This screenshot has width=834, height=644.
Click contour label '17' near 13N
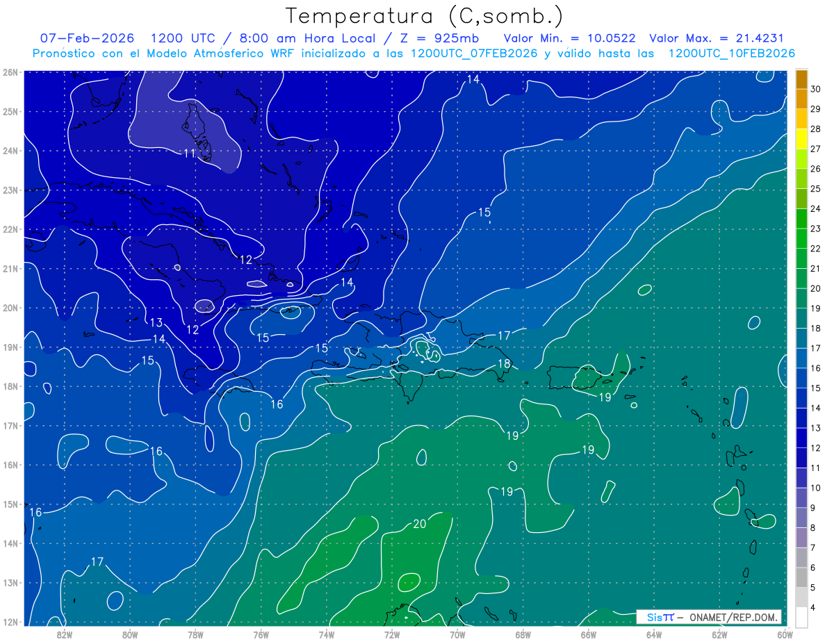point(97,561)
